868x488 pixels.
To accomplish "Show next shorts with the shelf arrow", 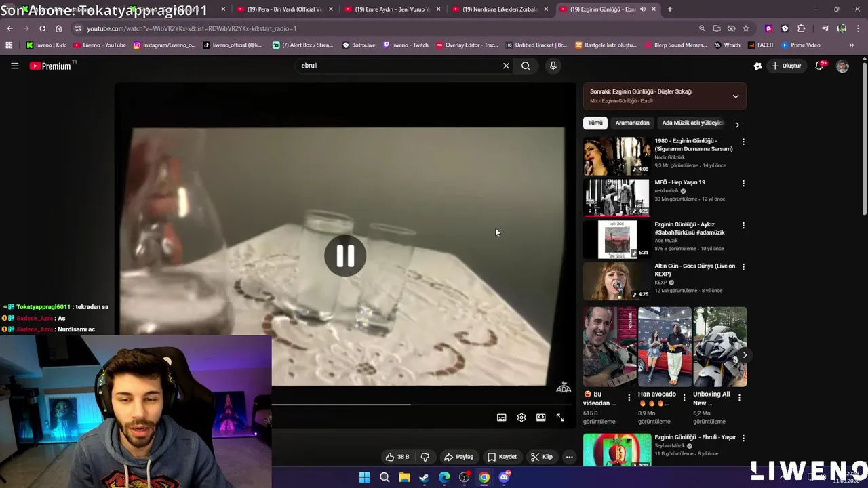I will 745,355.
